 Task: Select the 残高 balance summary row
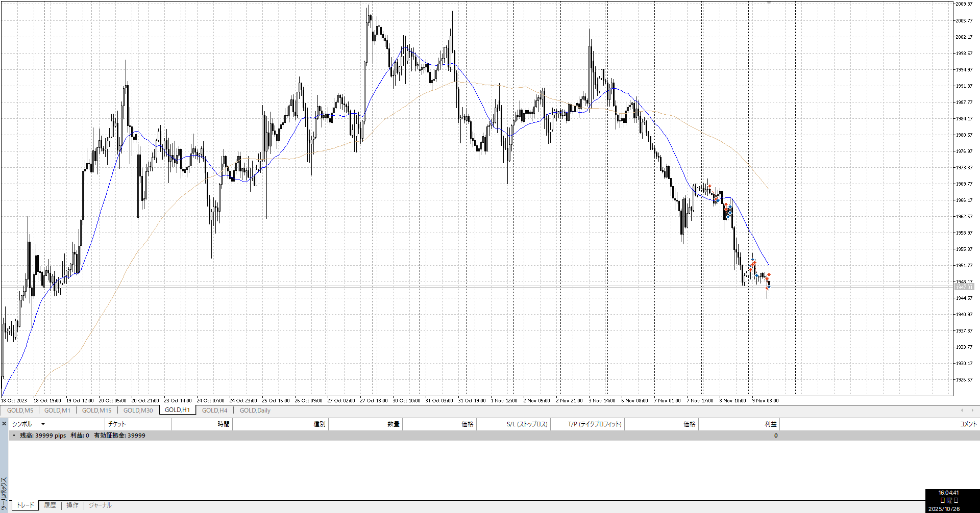pos(82,435)
